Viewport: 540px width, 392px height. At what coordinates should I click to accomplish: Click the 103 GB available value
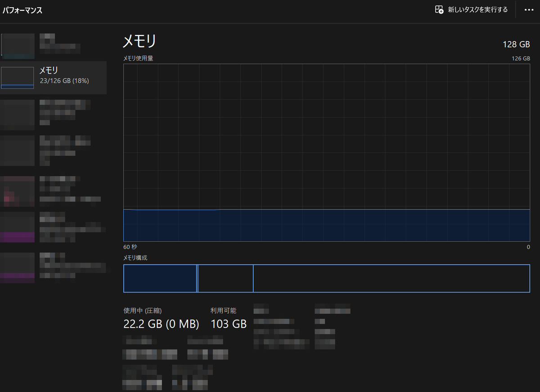tap(229, 324)
